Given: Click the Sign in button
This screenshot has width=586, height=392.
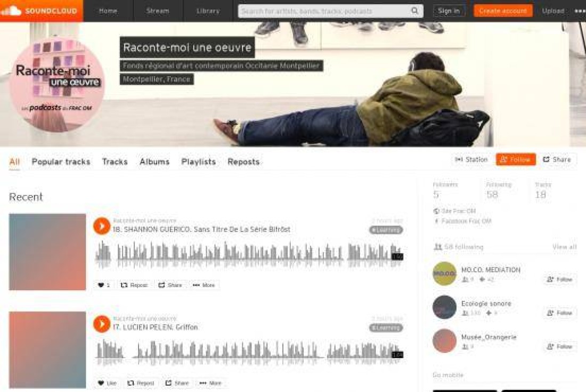Looking at the screenshot, I should coord(449,11).
